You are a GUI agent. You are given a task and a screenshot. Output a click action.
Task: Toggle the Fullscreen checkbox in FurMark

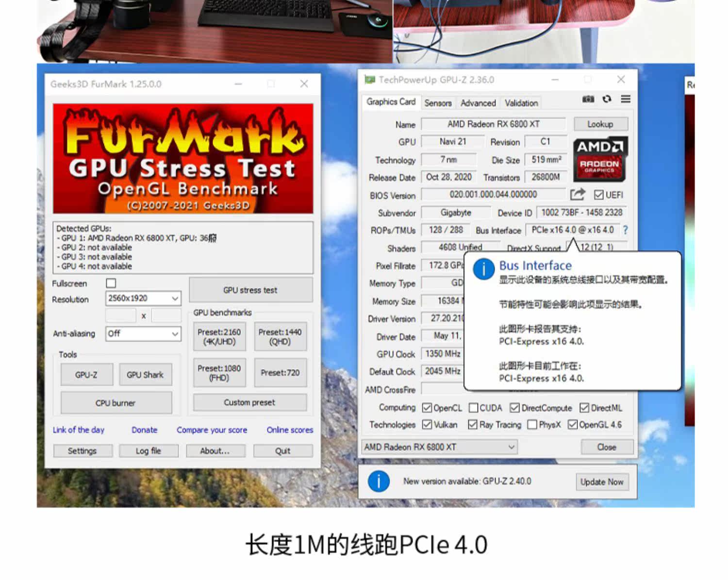(x=111, y=283)
